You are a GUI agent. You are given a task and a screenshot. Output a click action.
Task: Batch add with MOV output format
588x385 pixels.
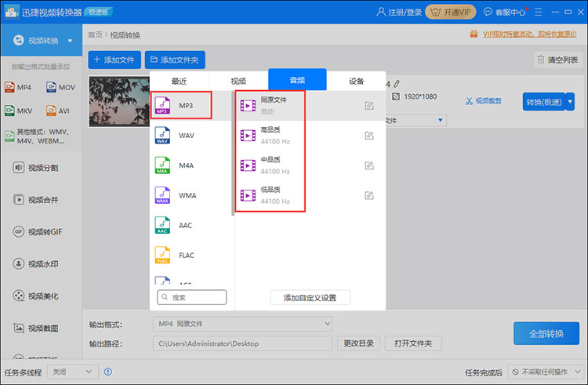click(x=60, y=87)
